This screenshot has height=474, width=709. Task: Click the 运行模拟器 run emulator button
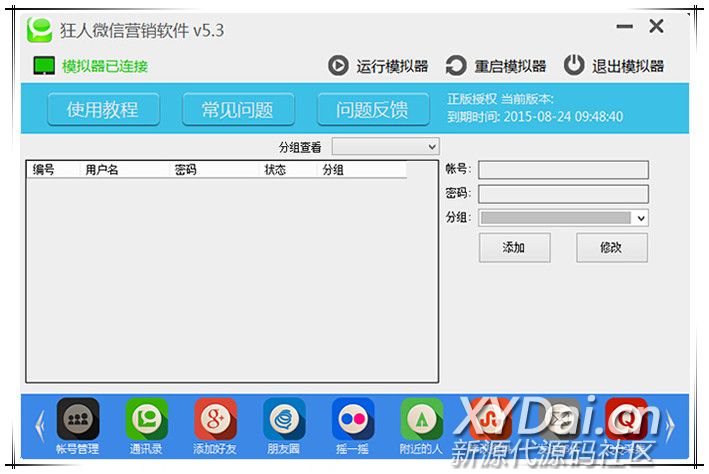pos(378,66)
